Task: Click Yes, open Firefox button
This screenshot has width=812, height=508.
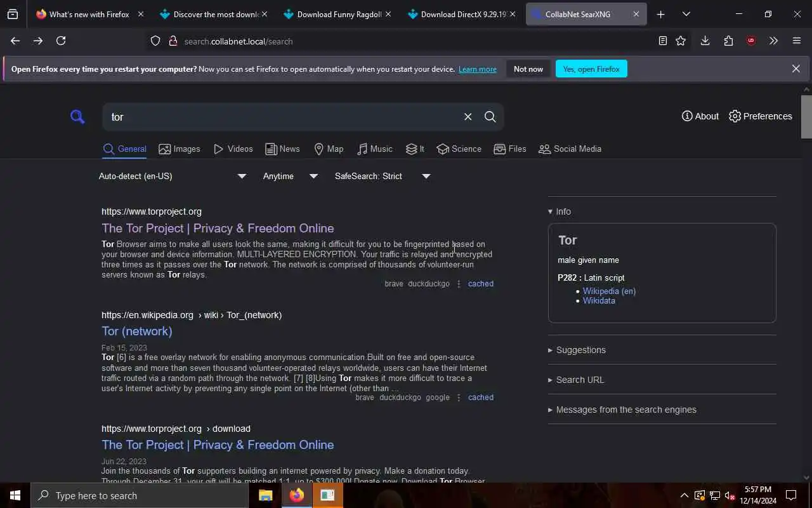Action: pyautogui.click(x=591, y=69)
